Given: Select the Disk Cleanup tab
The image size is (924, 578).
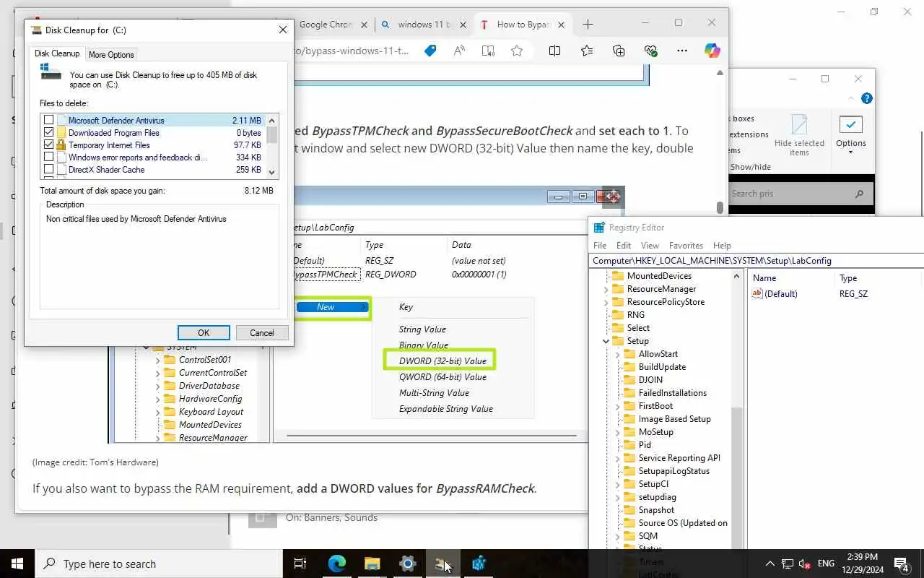Looking at the screenshot, I should (x=57, y=53).
